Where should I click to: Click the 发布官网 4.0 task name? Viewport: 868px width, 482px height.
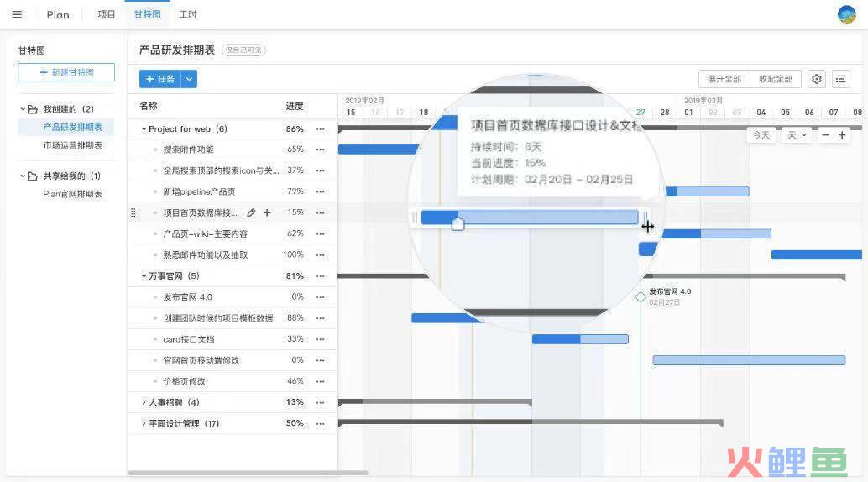188,297
